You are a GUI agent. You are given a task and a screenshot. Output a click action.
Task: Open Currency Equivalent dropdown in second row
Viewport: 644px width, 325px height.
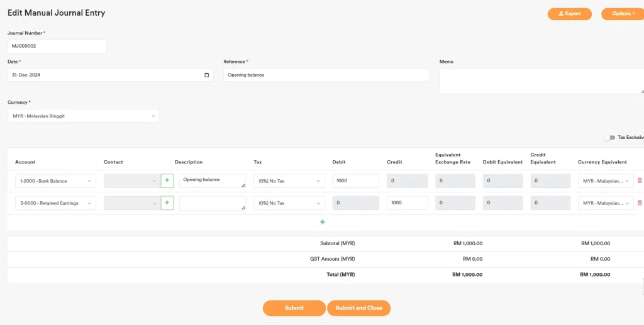click(x=606, y=203)
